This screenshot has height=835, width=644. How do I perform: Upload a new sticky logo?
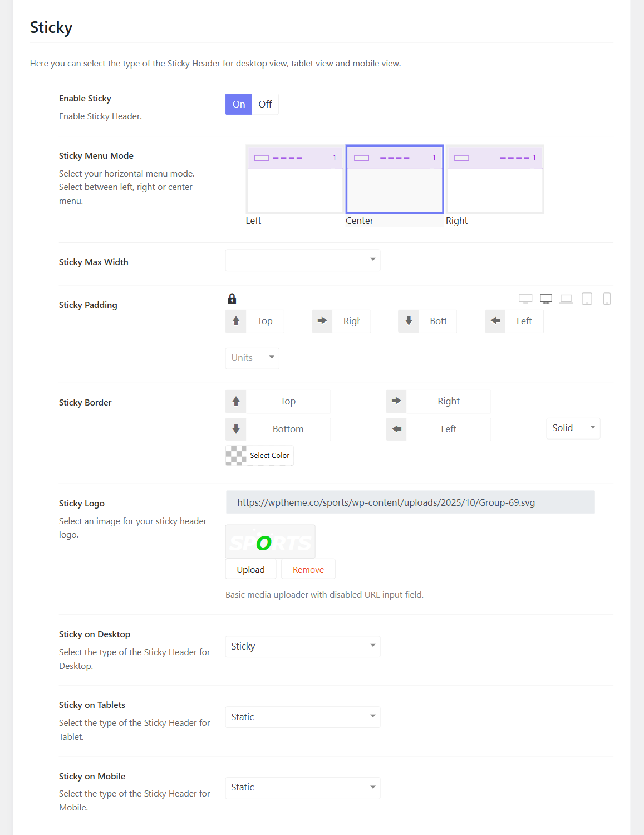250,569
